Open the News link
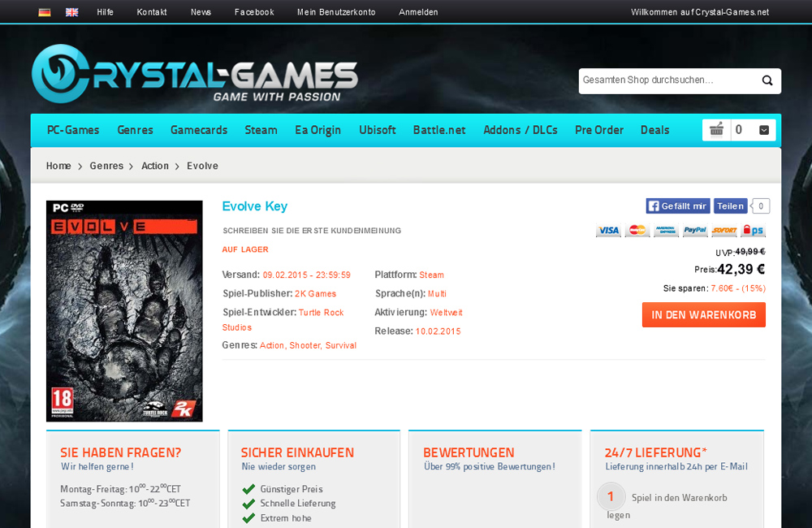Image resolution: width=812 pixels, height=528 pixels. [201, 12]
